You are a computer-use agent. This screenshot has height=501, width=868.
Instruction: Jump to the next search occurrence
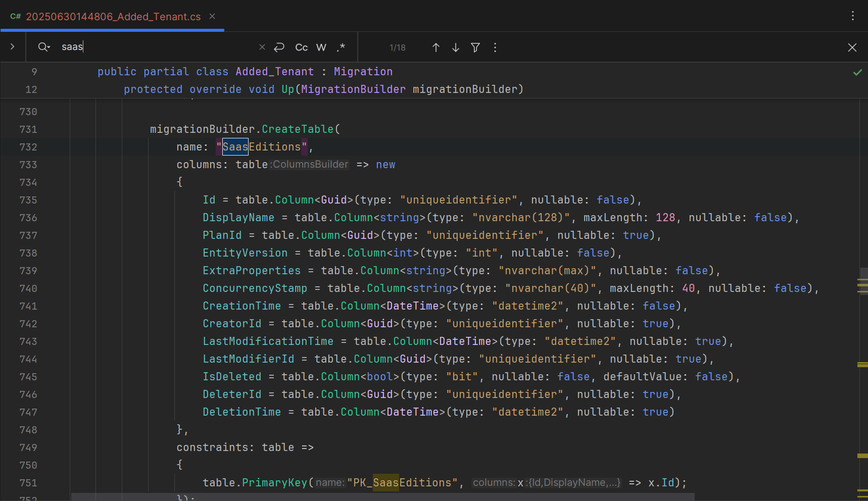tap(455, 47)
